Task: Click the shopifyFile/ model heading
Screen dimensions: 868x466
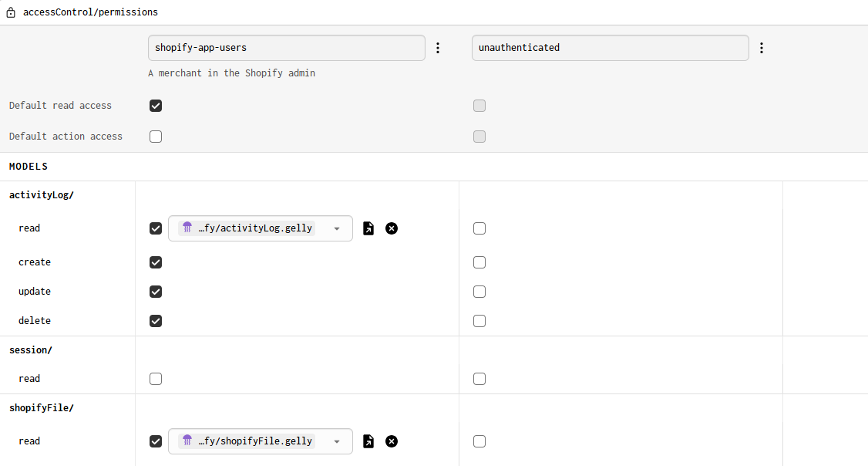Action: coord(42,408)
